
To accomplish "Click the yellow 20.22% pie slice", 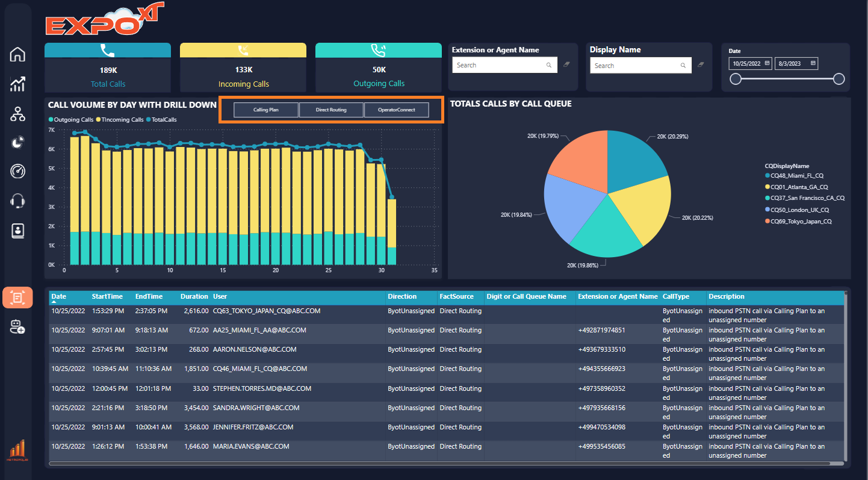I will point(644,208).
